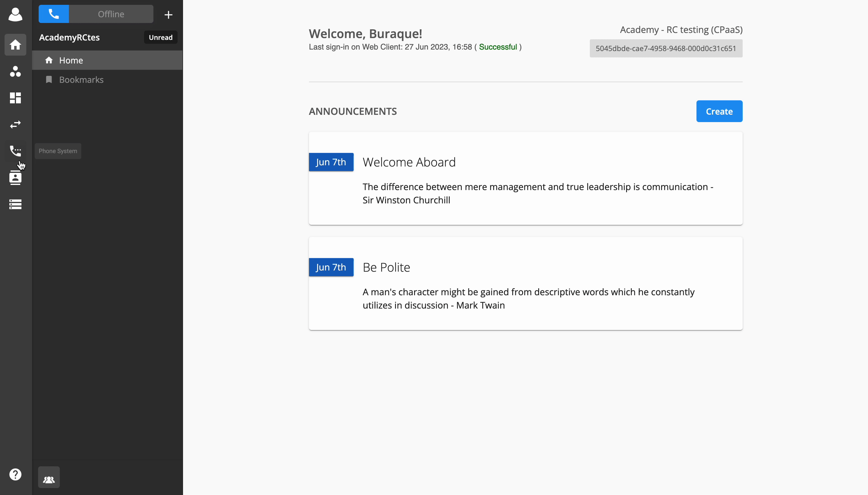This screenshot has width=868, height=495.
Task: Click the Successful sign-in status text
Action: [x=498, y=47]
